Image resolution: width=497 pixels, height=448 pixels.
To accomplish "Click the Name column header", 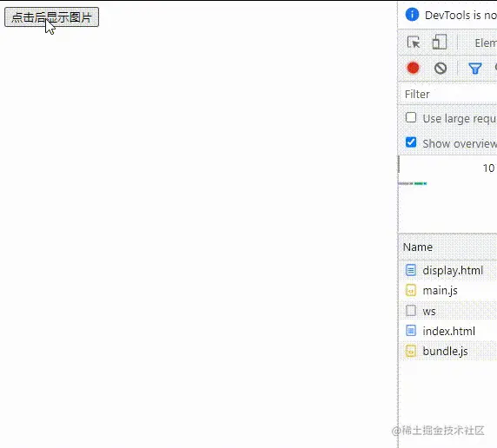I will tap(447, 247).
